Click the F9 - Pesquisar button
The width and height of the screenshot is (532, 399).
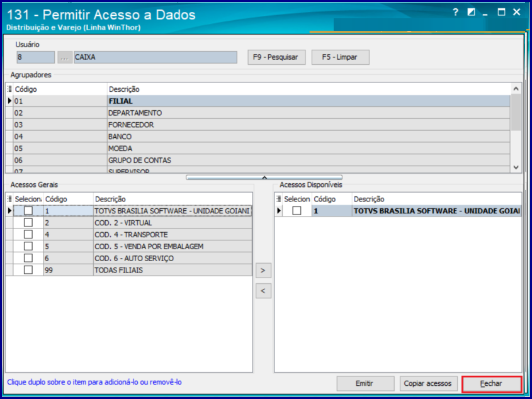276,57
